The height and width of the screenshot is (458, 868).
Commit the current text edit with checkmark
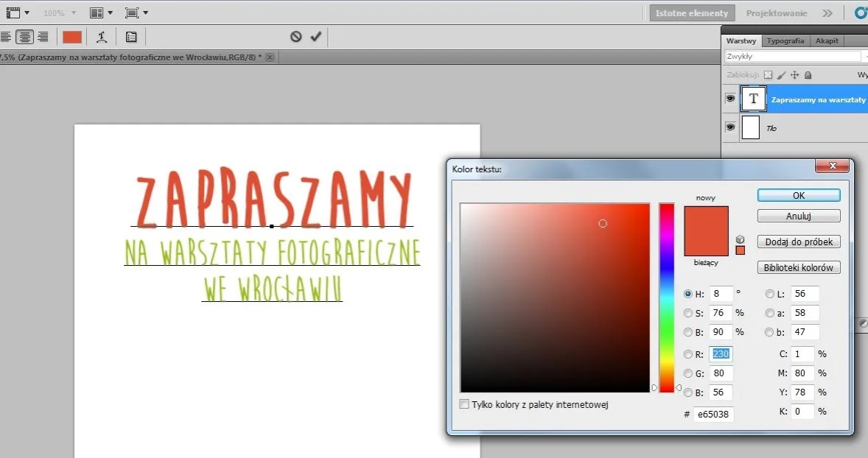(x=317, y=36)
